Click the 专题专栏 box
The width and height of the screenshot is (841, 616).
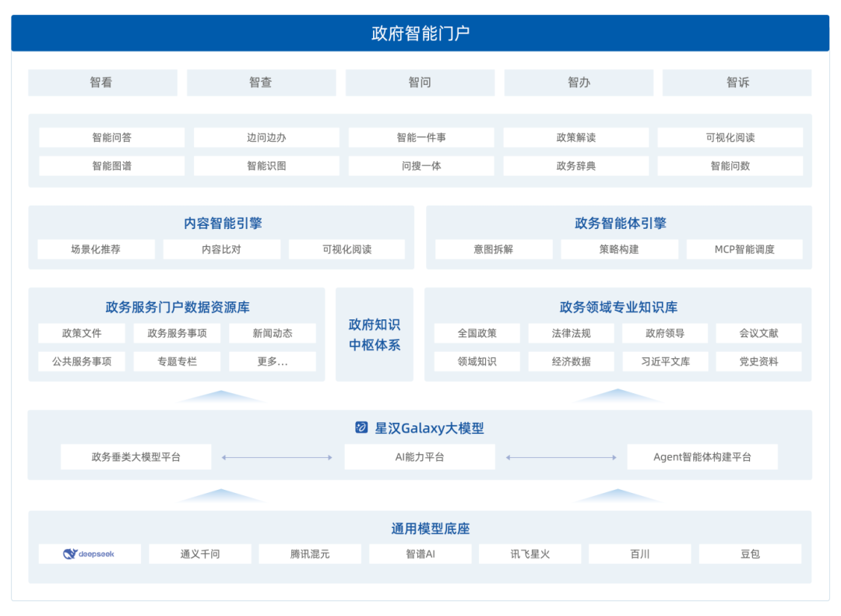coord(177,361)
